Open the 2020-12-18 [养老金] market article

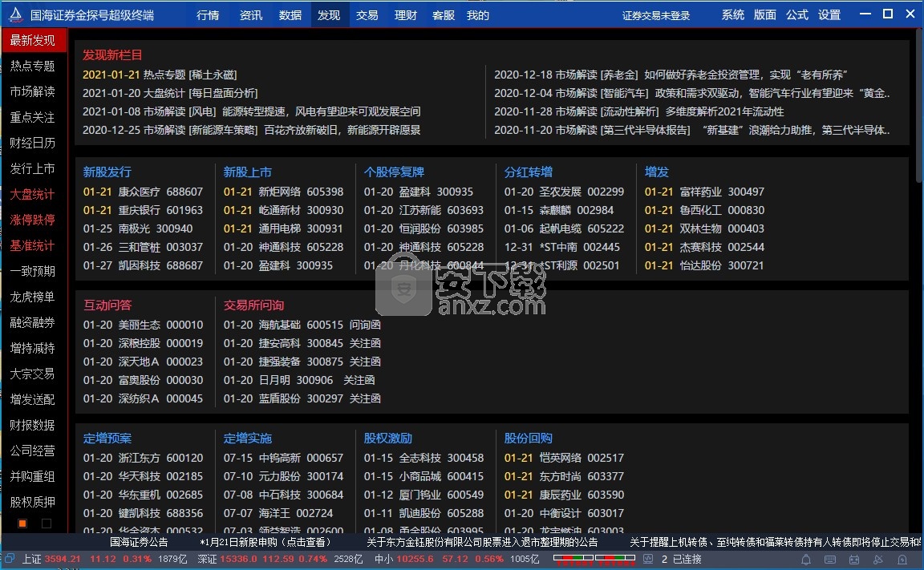[671, 75]
